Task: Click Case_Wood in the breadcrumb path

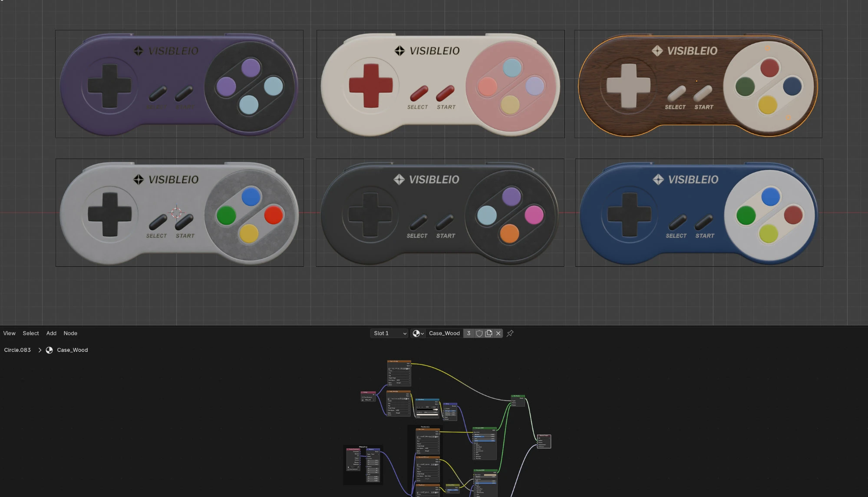Action: click(73, 350)
